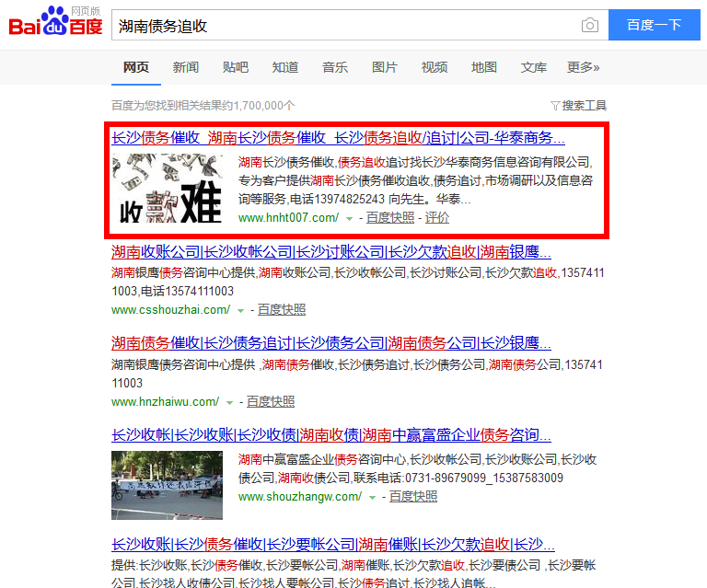The height and width of the screenshot is (588, 707).
Task: Switch to the 图片 tab
Action: (385, 67)
